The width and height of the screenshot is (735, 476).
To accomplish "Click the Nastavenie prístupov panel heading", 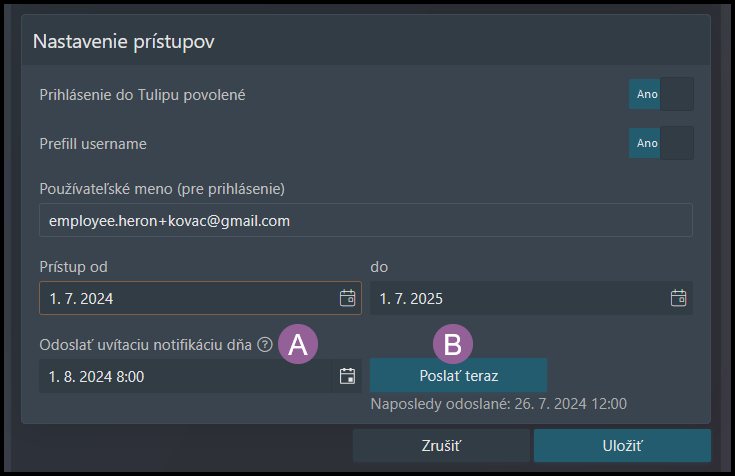I will pos(124,41).
